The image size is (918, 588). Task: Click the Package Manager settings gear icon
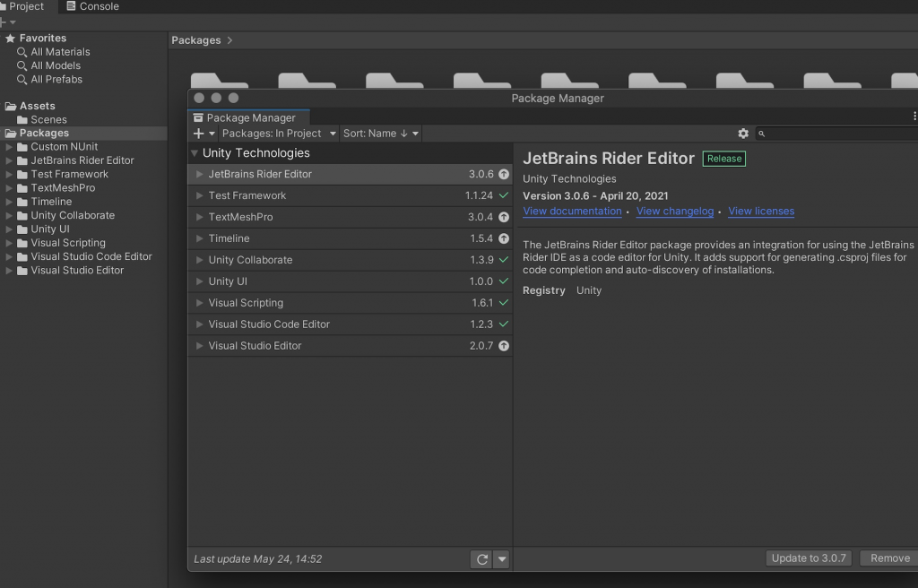(743, 134)
